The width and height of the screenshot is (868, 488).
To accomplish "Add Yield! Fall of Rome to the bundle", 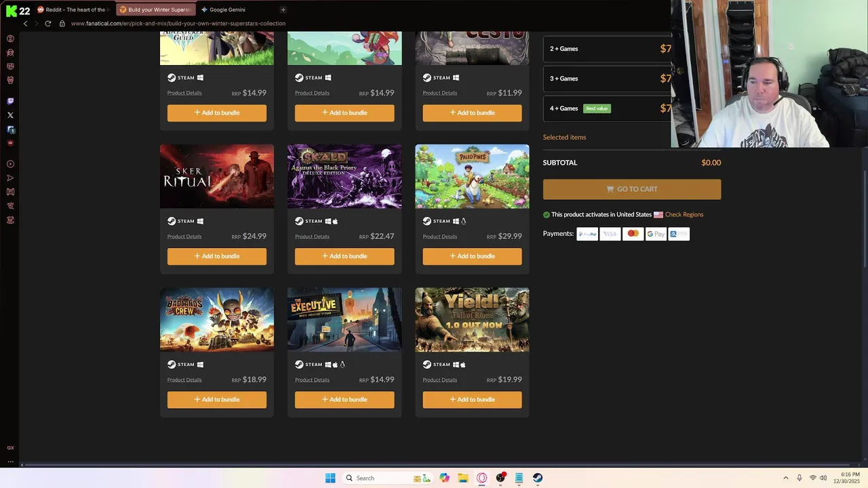I will (472, 400).
